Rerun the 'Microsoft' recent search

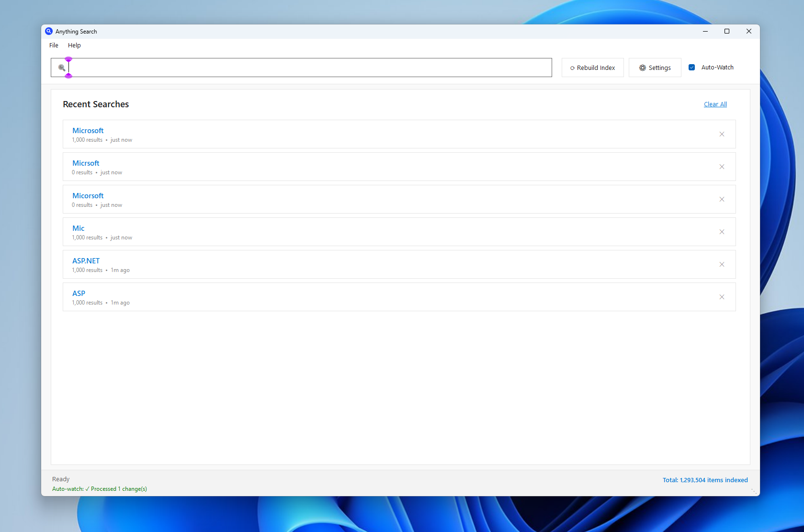click(x=88, y=130)
